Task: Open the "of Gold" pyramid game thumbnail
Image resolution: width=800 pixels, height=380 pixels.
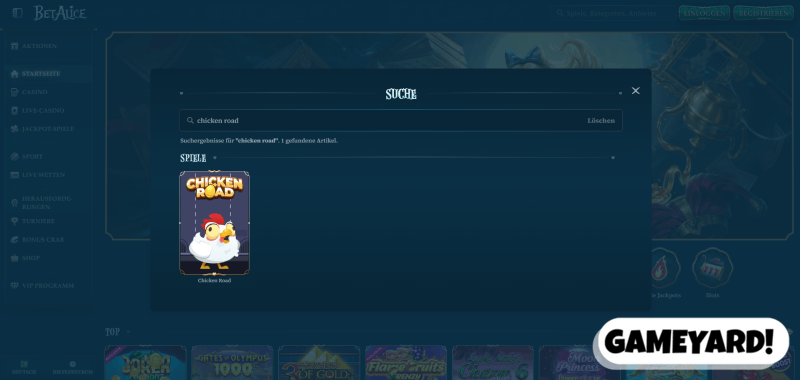Action: point(319,363)
